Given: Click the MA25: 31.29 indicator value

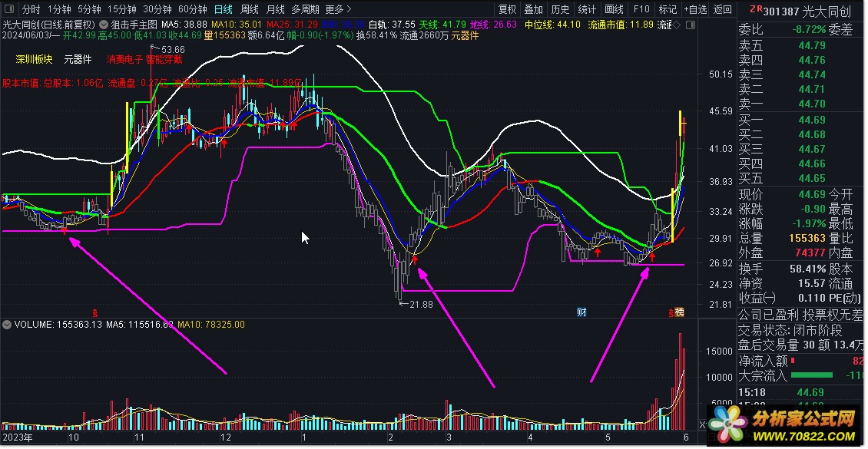Looking at the screenshot, I should pyautogui.click(x=293, y=25).
